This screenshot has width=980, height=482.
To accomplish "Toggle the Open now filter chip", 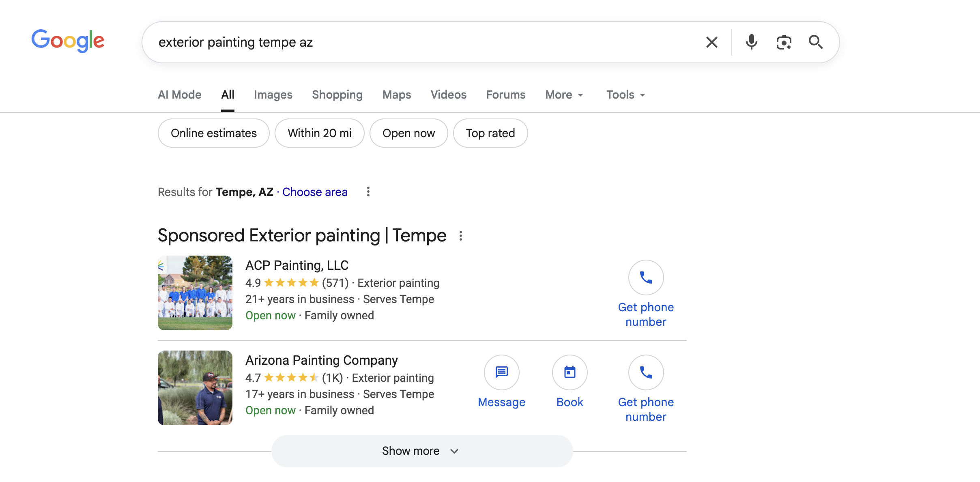I will [408, 133].
